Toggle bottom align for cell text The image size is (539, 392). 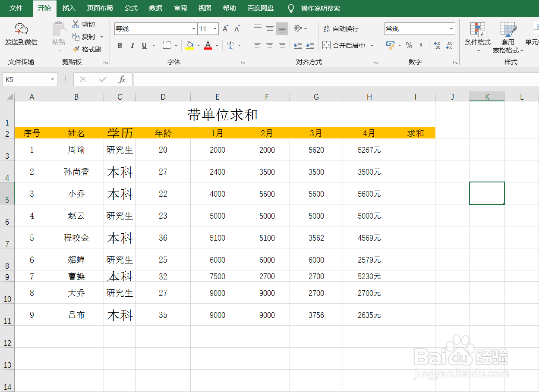[282, 29]
